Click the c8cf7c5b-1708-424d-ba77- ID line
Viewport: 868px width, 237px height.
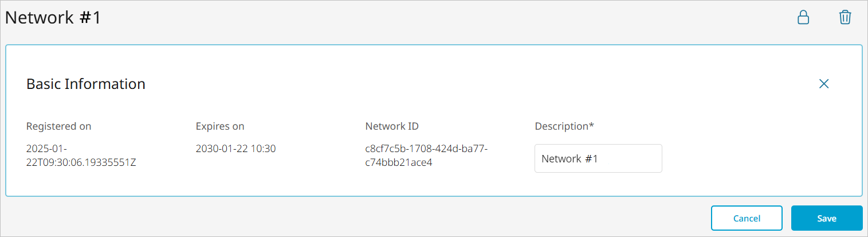pos(426,149)
